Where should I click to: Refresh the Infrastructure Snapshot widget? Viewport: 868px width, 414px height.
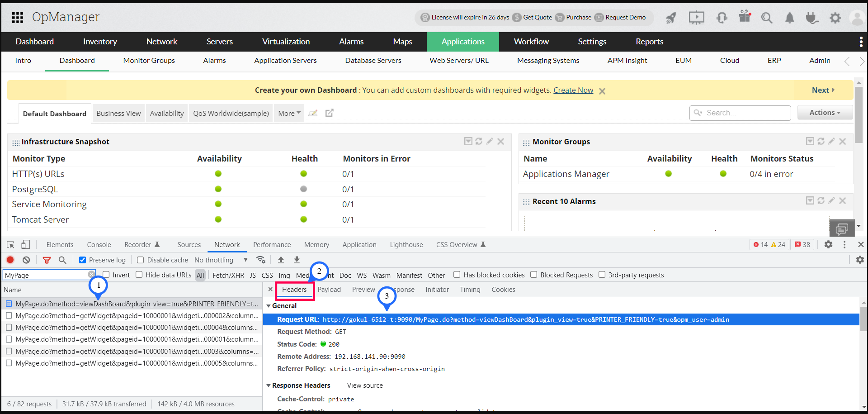(x=479, y=142)
